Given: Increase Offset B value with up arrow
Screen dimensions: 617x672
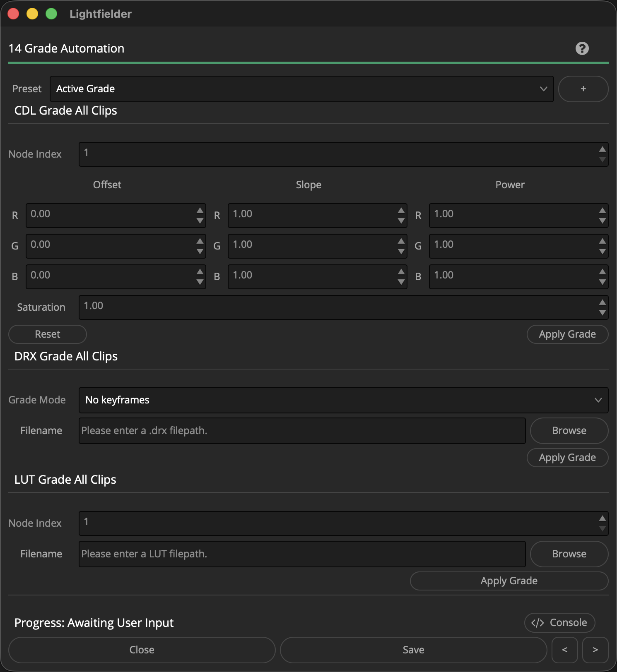Looking at the screenshot, I should pyautogui.click(x=200, y=271).
